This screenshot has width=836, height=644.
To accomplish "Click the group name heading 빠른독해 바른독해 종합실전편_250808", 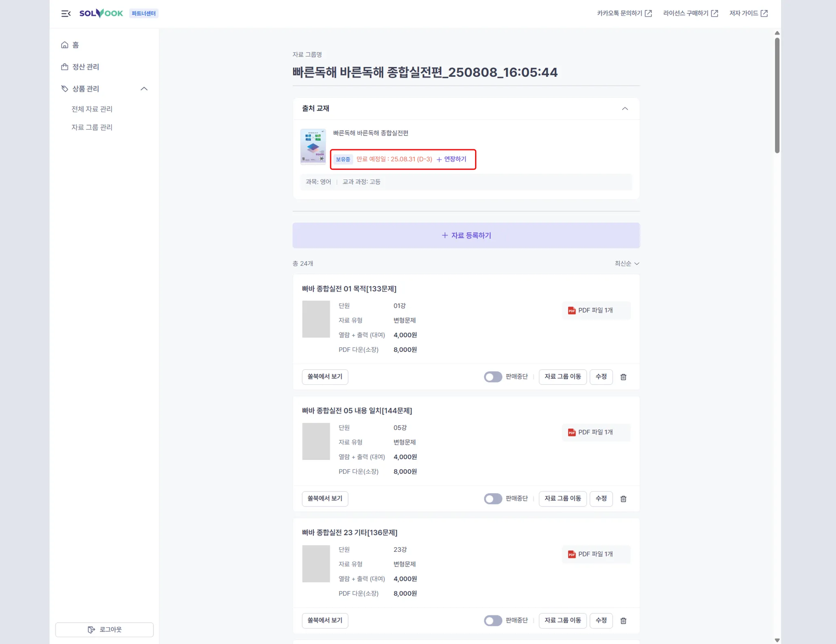I will coord(425,72).
